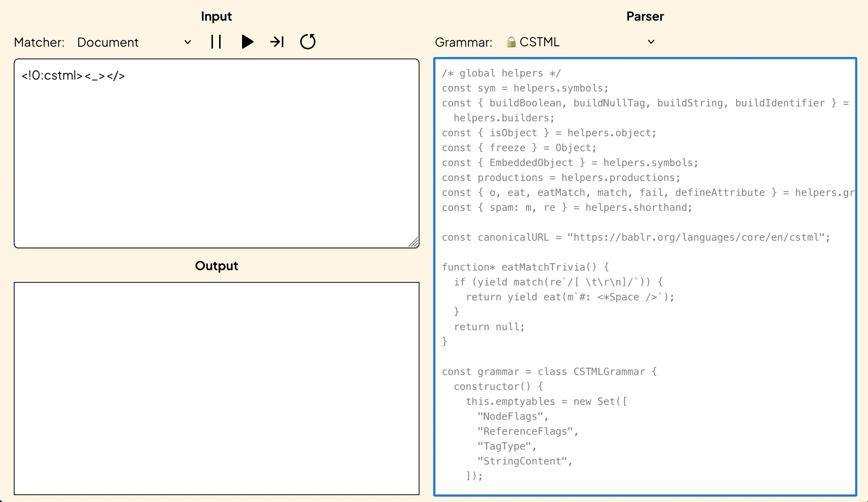Screen dimensions: 868x502
Task: Click in the empty Output panel
Action: 216,388
